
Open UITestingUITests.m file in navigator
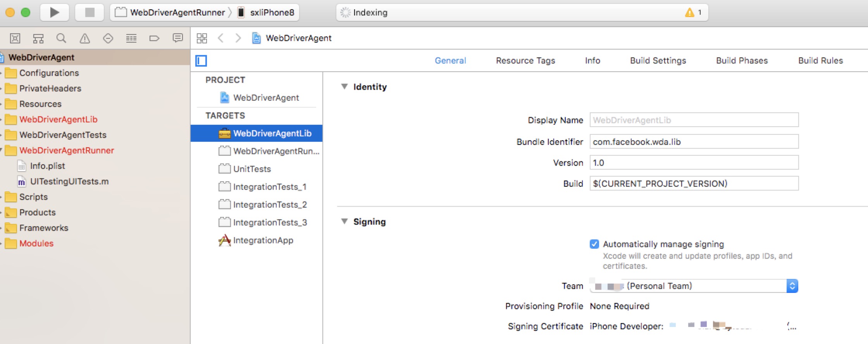point(69,181)
